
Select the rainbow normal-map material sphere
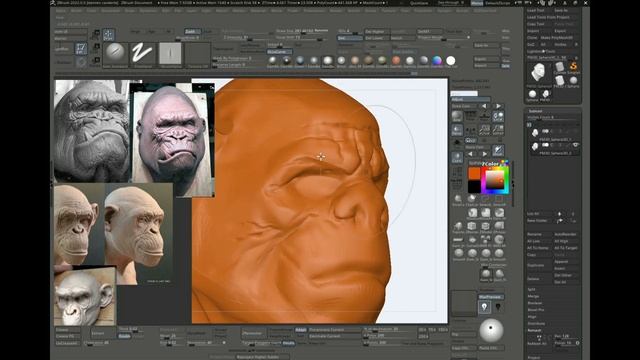coord(437,61)
